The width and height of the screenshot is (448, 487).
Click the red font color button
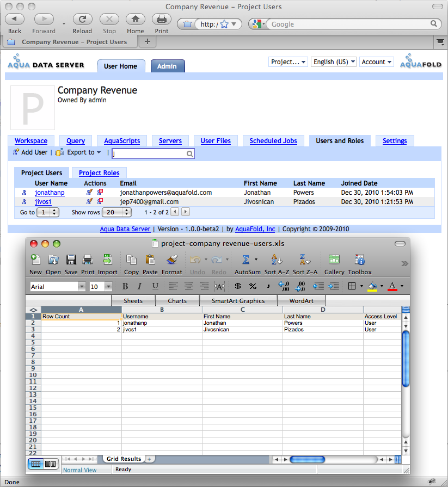(x=392, y=286)
